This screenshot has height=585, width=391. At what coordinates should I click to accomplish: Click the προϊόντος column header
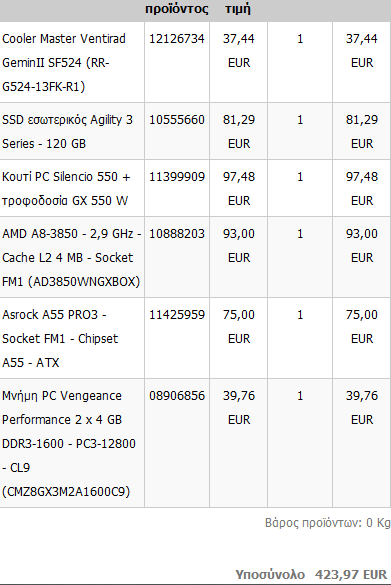177,8
